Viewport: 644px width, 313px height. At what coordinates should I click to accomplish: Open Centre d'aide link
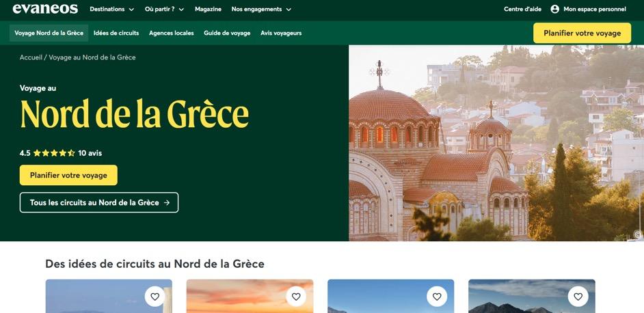click(522, 9)
